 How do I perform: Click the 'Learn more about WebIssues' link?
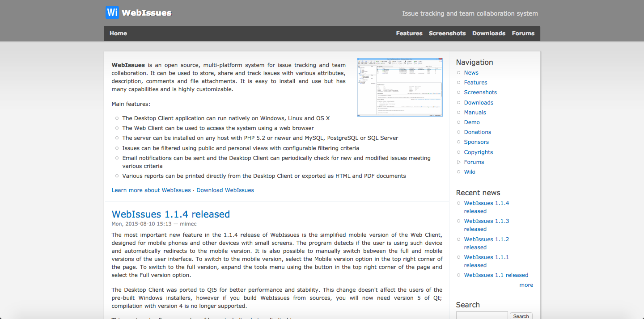pos(151,190)
